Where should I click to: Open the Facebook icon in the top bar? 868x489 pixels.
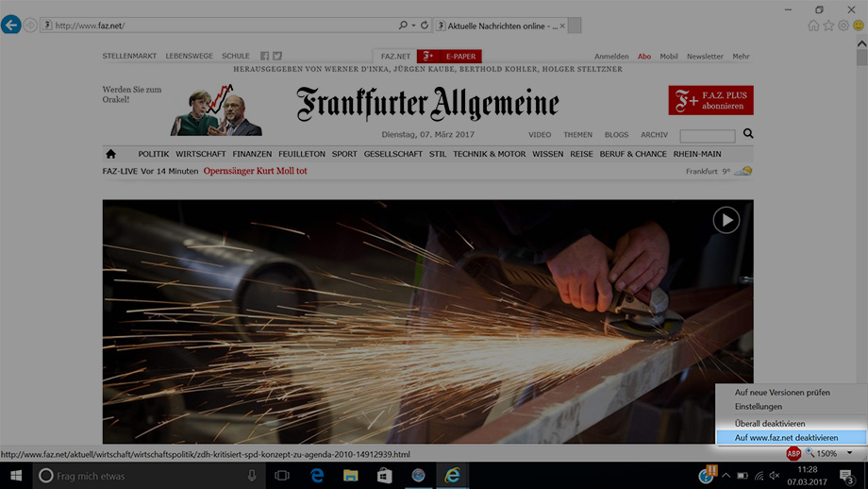[x=265, y=57]
